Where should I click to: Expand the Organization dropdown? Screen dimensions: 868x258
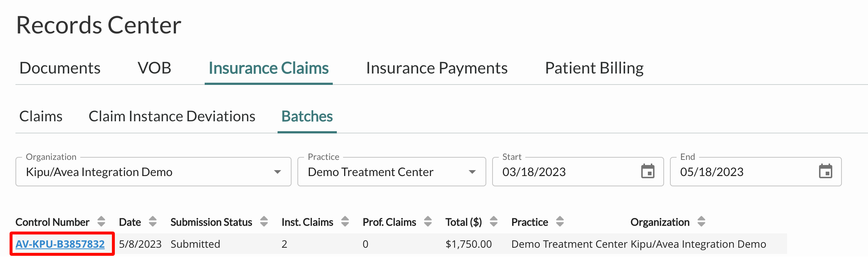(x=154, y=172)
